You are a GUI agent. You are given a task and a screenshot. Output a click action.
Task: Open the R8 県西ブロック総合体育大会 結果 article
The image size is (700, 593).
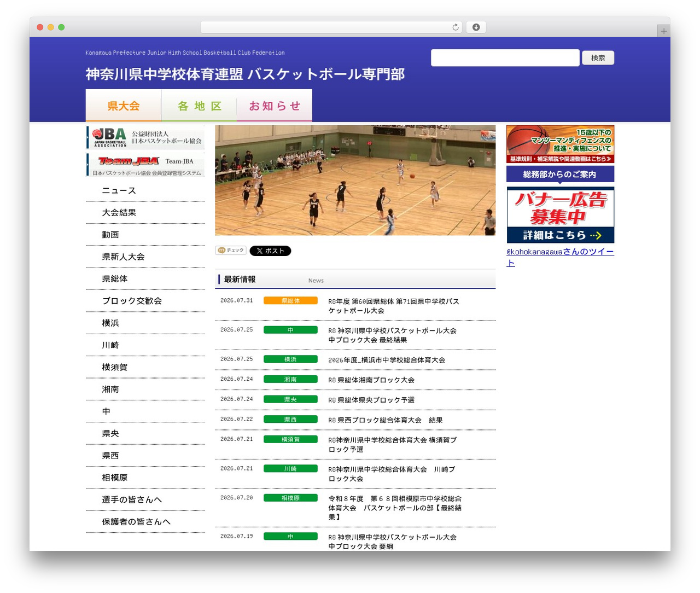(386, 420)
